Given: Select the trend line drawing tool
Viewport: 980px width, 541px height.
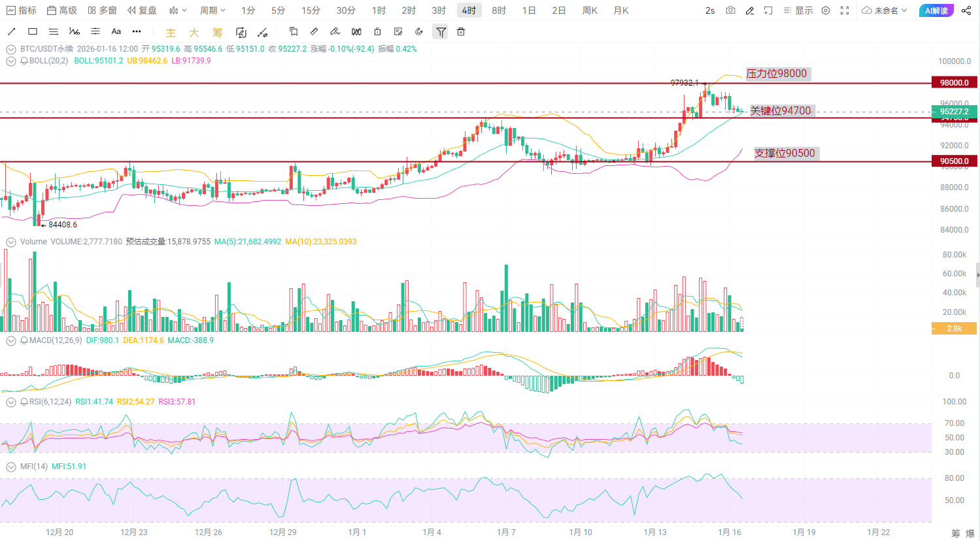Looking at the screenshot, I should 11,31.
